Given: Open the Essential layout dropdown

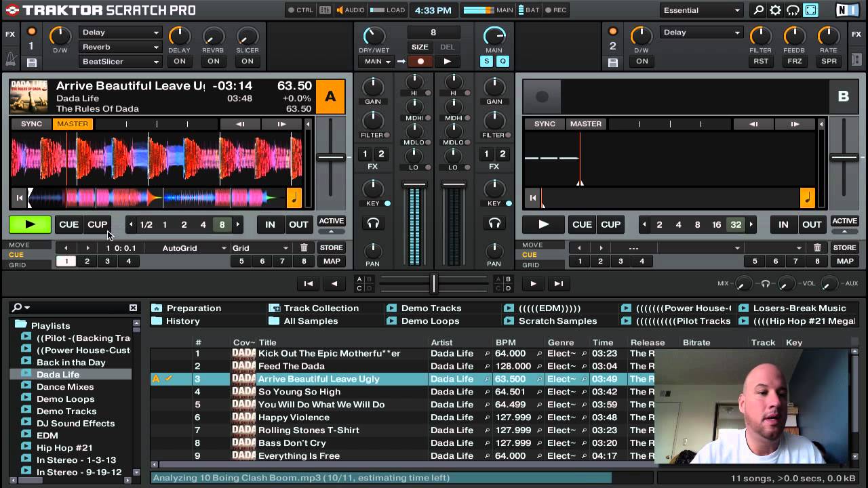Looking at the screenshot, I should (701, 10).
